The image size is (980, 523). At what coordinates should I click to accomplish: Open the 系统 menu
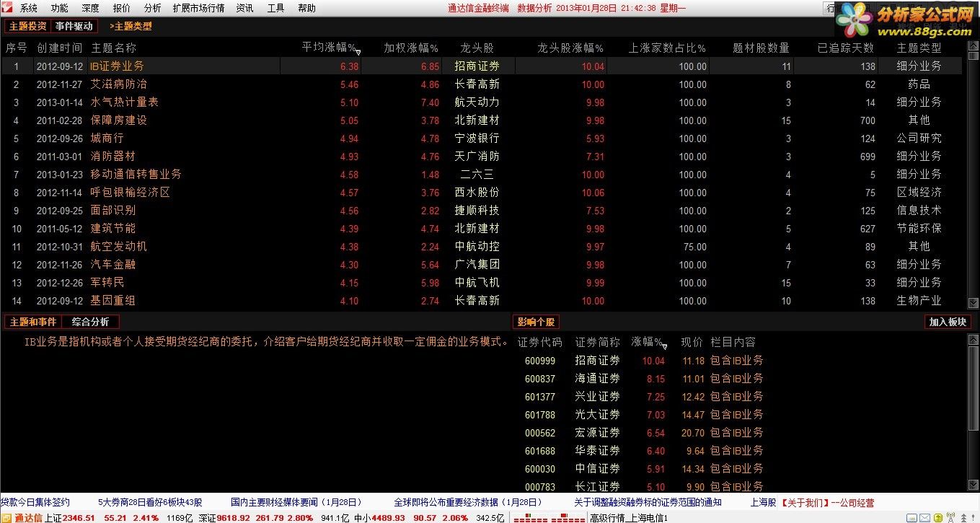click(x=29, y=9)
